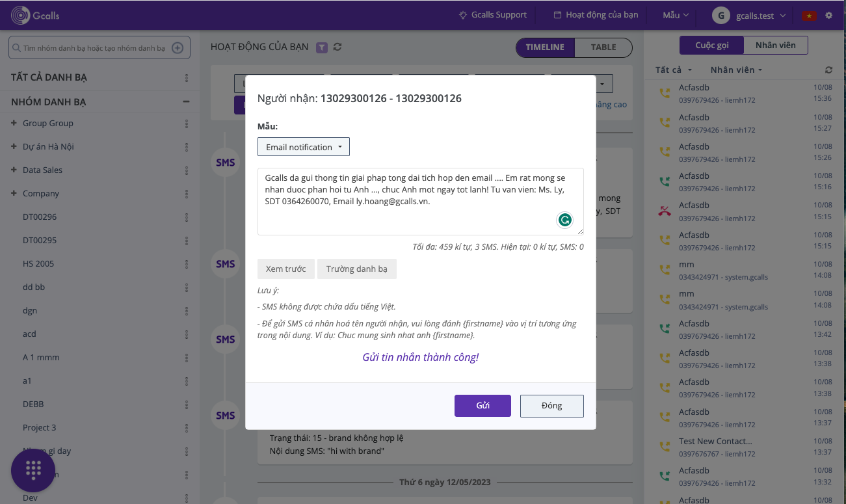Click the Đóng button to close dialog
Viewport: 846px width, 504px height.
[551, 406]
